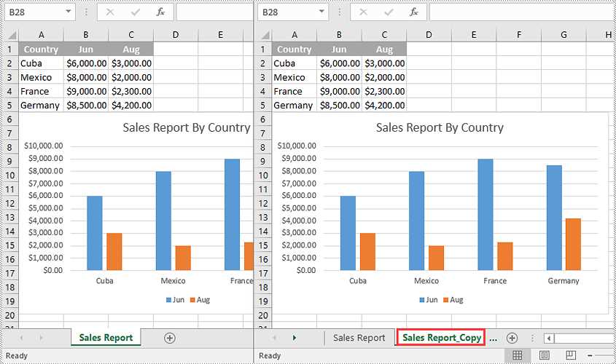The image size is (616, 364).
Task: Click Country header cell in right window
Action: coord(295,50)
